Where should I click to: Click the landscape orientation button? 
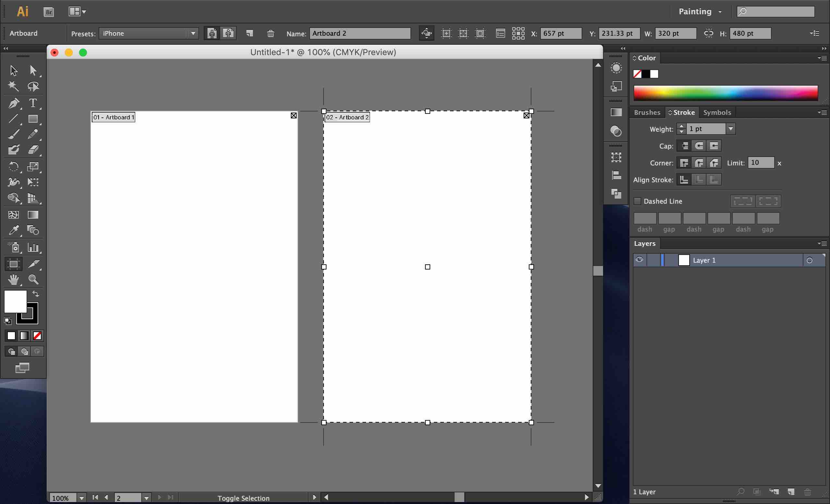click(229, 33)
